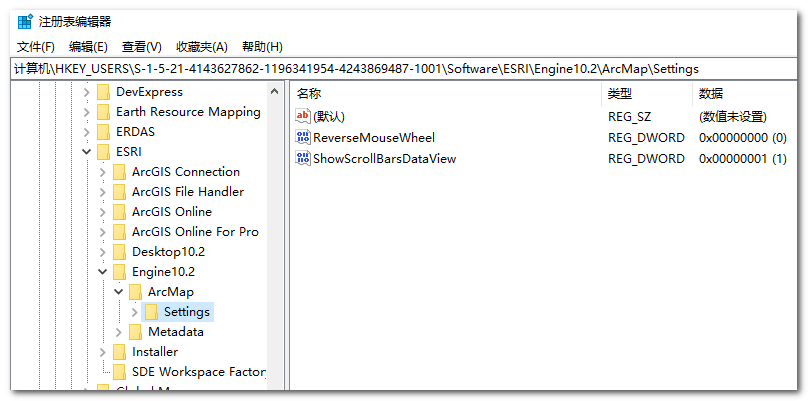Collapse the ESRI tree node
Viewport: 808px width, 401px height.
(87, 152)
